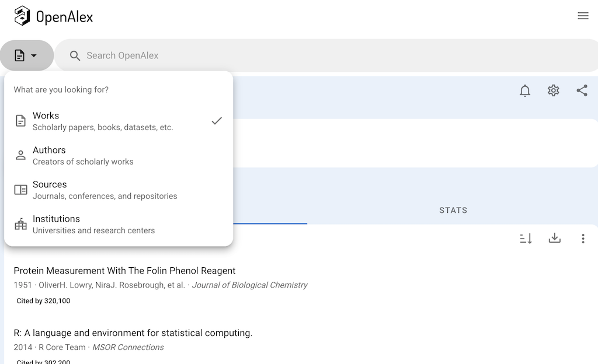The height and width of the screenshot is (364, 598).
Task: Click the share icon
Action: click(582, 90)
